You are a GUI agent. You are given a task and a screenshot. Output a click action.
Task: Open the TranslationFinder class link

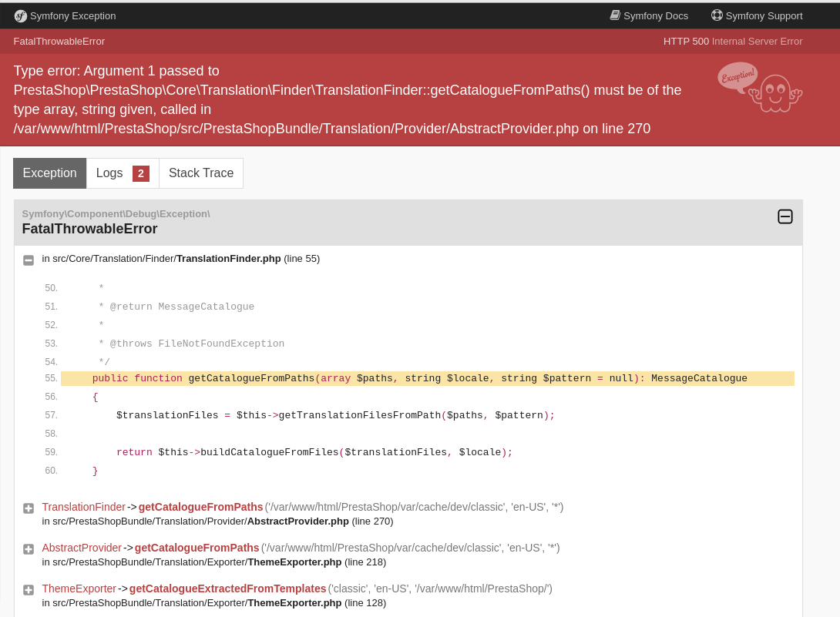pos(83,507)
